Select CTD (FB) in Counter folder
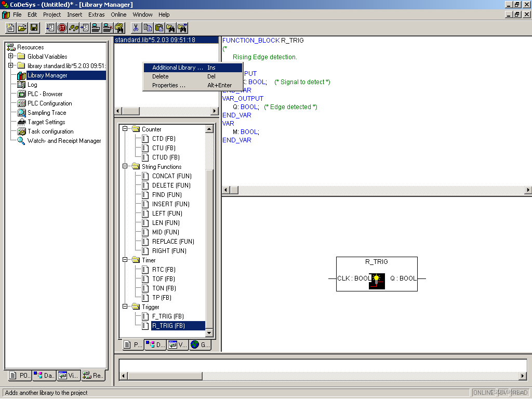 pos(164,138)
